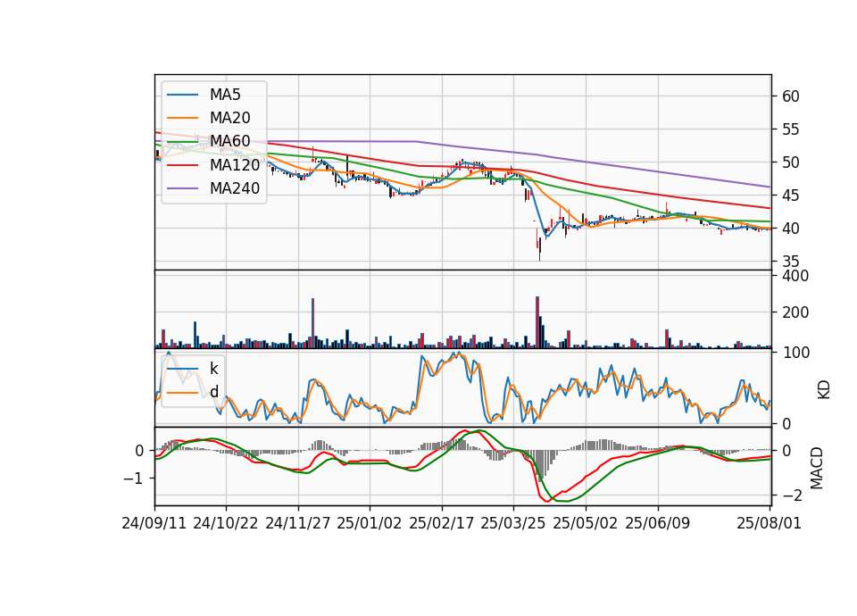Screen dimensions: 857x616
Task: Click the 'k' legend label in KD panel
Action: pyautogui.click(x=213, y=369)
